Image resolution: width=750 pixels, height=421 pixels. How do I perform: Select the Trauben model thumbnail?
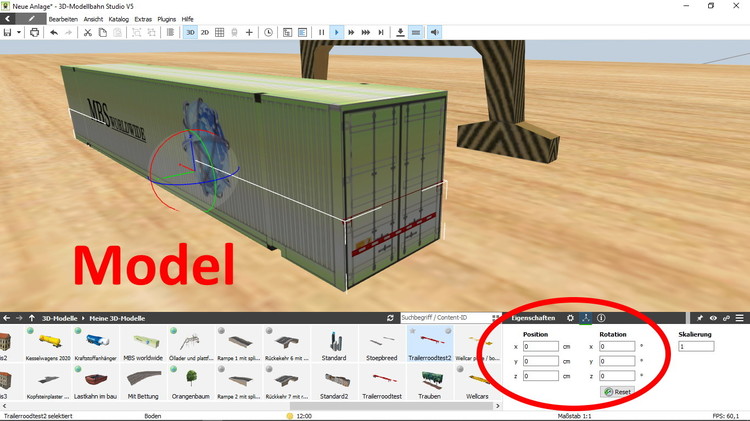click(x=430, y=382)
